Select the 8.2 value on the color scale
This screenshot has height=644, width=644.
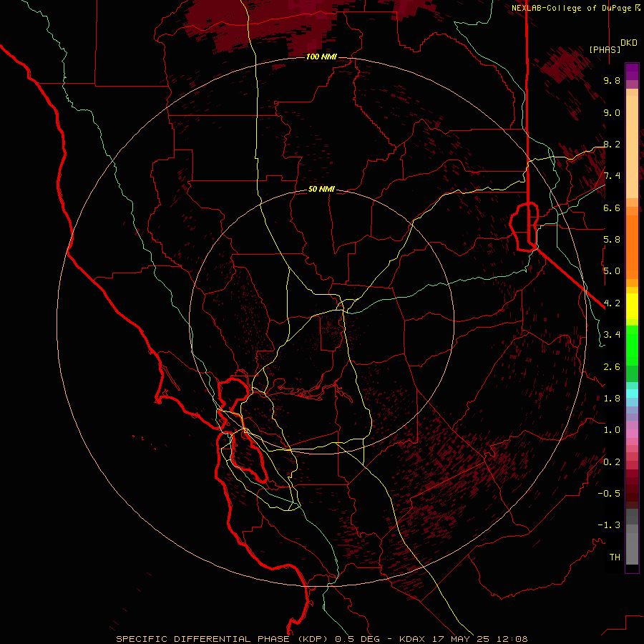[x=612, y=144]
